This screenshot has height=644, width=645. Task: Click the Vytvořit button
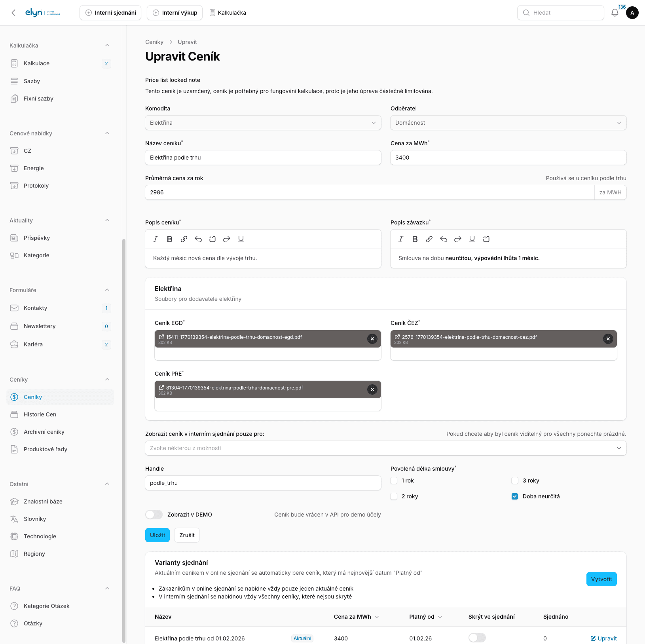[x=601, y=579]
